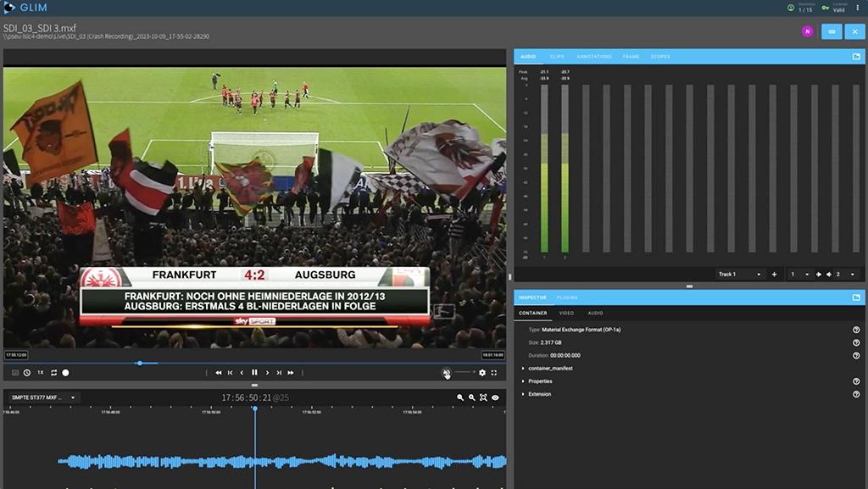The height and width of the screenshot is (489, 868).
Task: Toggle the caption overlay icon left of clock
Action: [15, 373]
